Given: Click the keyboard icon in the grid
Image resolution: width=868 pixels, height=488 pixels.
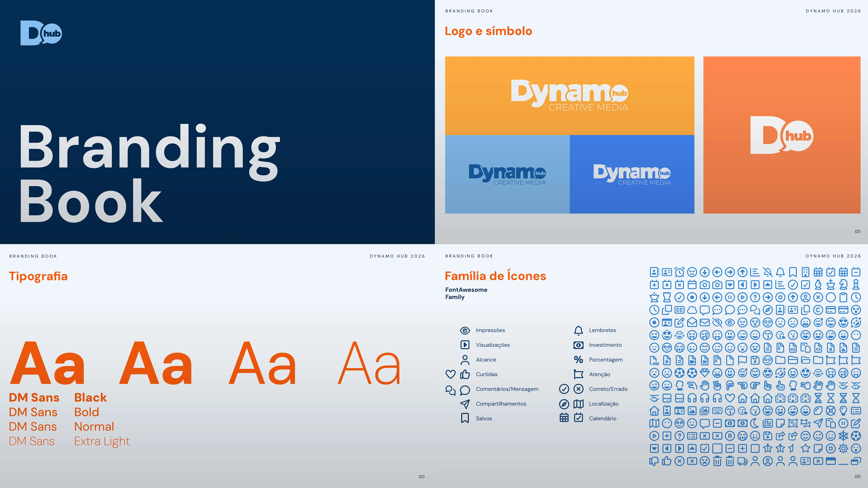Looking at the screenshot, I should coord(717,411).
